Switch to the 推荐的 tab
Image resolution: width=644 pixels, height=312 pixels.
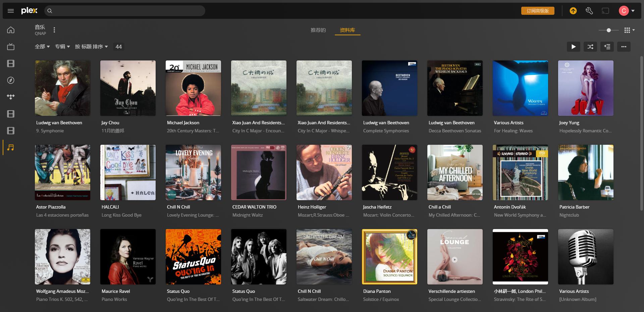(318, 30)
